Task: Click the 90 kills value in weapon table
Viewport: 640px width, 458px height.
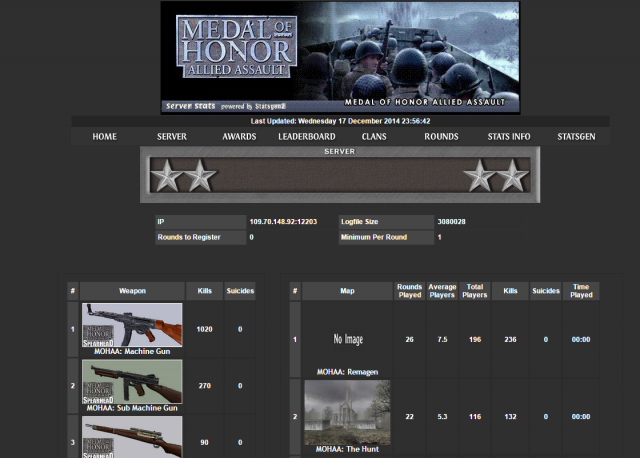Action: tap(204, 443)
